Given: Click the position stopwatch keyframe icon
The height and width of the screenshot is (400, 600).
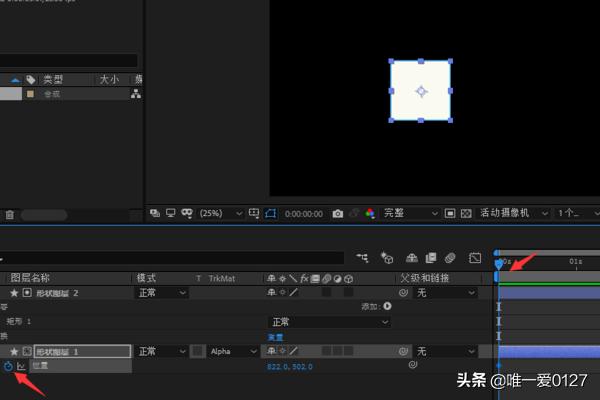Looking at the screenshot, I should tap(8, 366).
